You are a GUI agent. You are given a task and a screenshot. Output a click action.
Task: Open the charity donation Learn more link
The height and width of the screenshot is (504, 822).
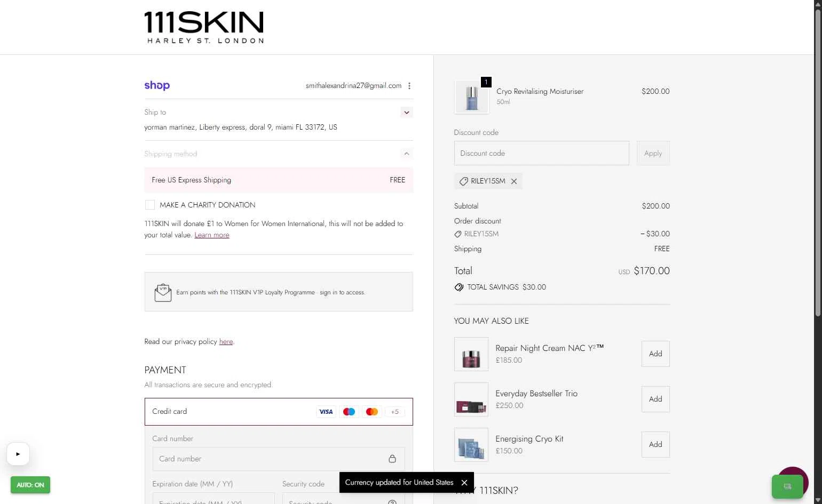pos(212,235)
